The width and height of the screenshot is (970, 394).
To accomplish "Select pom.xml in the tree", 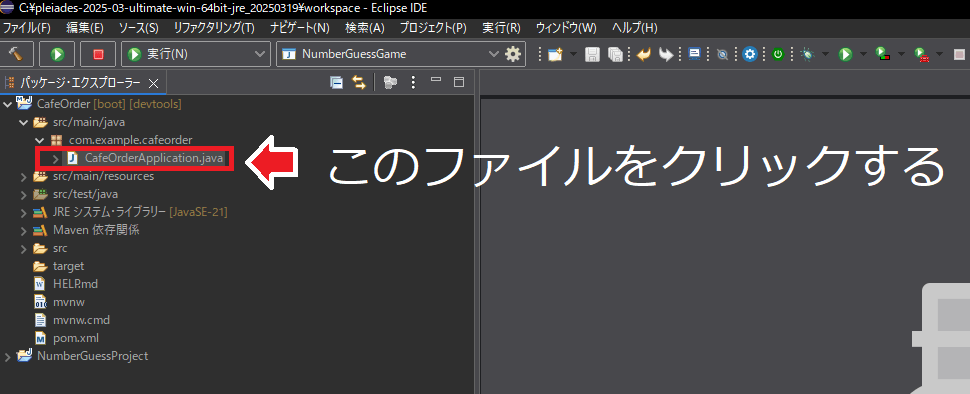I will pyautogui.click(x=75, y=338).
